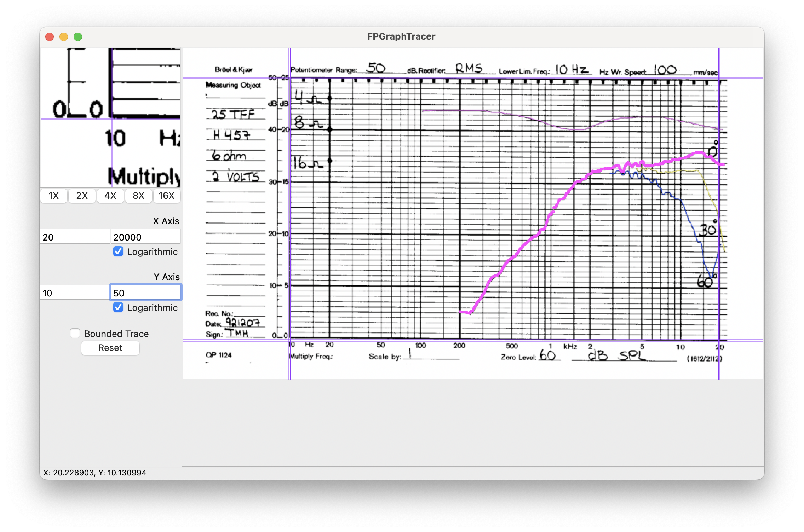Image resolution: width=804 pixels, height=532 pixels.
Task: Set magnifier zoom to 4X
Action: point(110,196)
